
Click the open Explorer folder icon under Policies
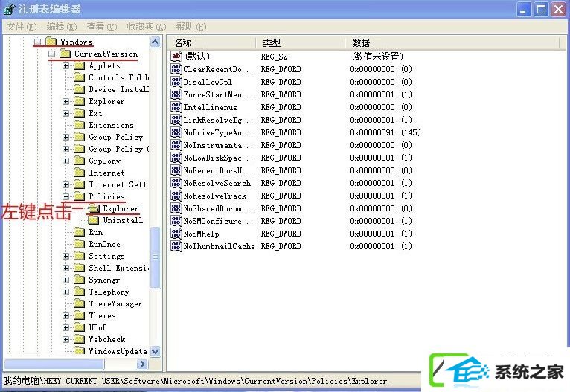coord(94,208)
